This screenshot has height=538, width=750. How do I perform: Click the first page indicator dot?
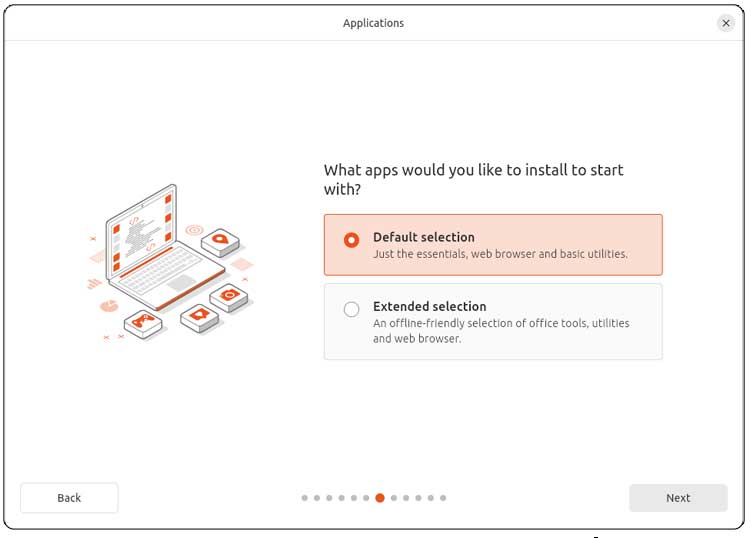(x=305, y=498)
